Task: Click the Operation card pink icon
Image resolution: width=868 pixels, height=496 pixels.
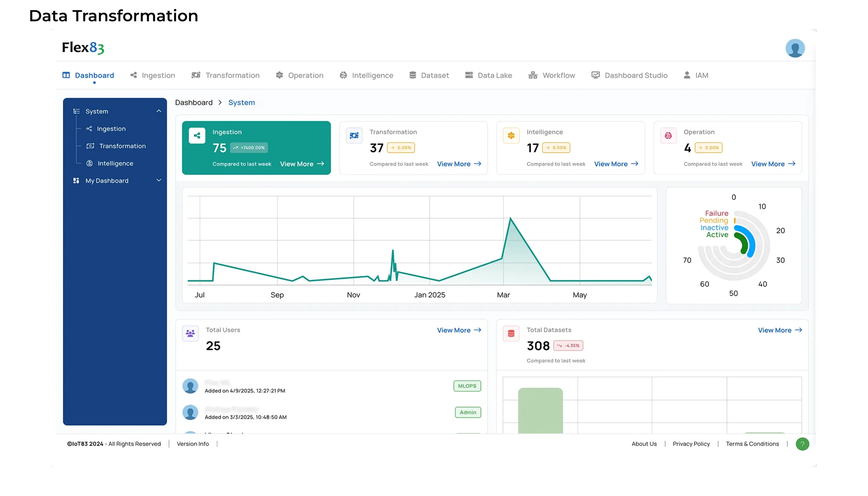Action: (x=668, y=135)
